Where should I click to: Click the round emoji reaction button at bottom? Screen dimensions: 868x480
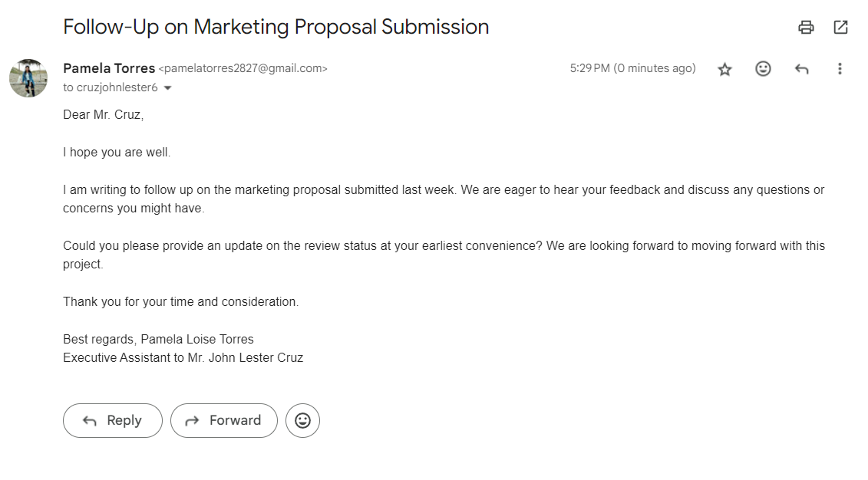click(302, 420)
